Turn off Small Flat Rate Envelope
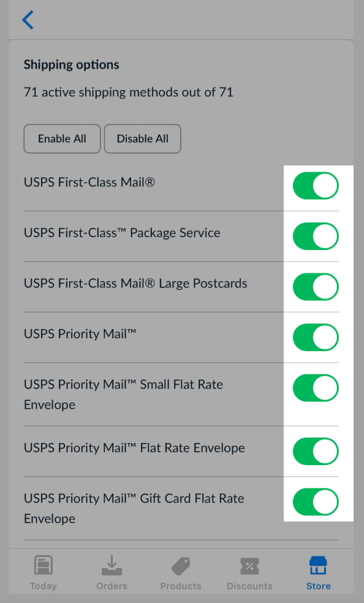Image resolution: width=364 pixels, height=603 pixels. [315, 388]
